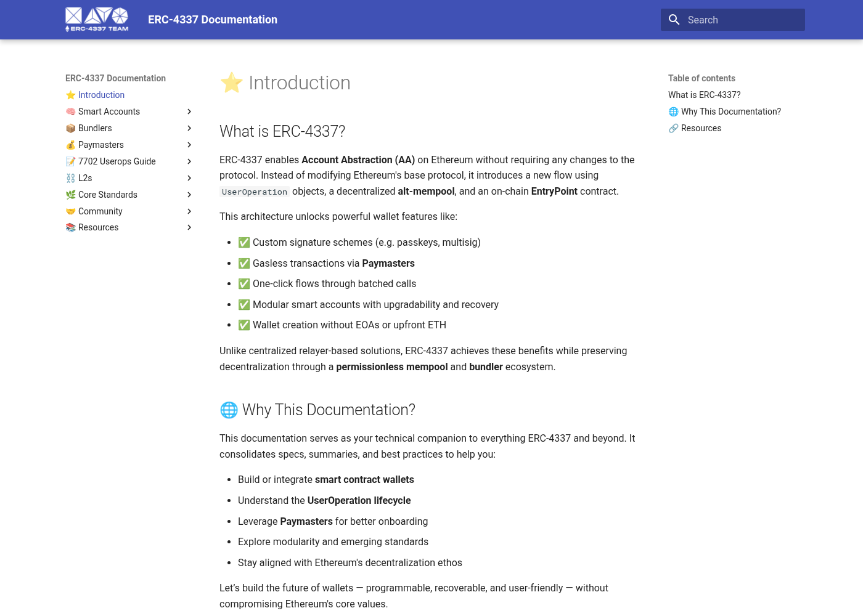
Task: Open L2s in the sidebar
Action: [79, 178]
